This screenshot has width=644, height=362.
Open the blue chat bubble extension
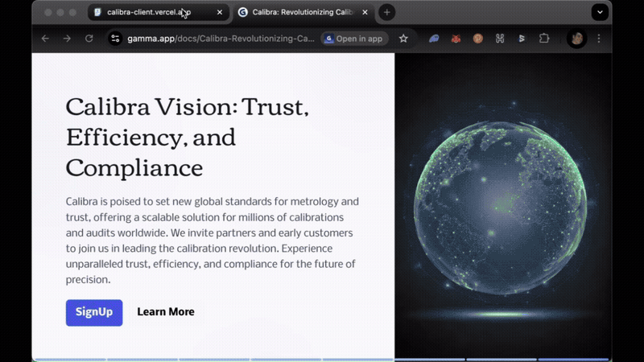click(434, 39)
